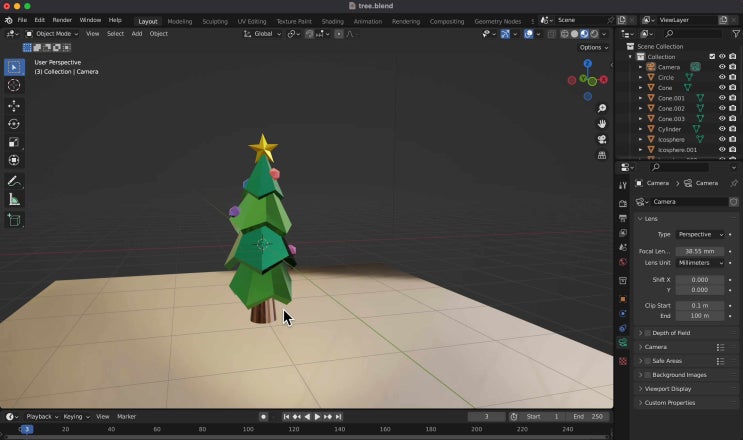This screenshot has width=743, height=440.
Task: Open the lens Type Perspective dropdown
Action: (700, 234)
